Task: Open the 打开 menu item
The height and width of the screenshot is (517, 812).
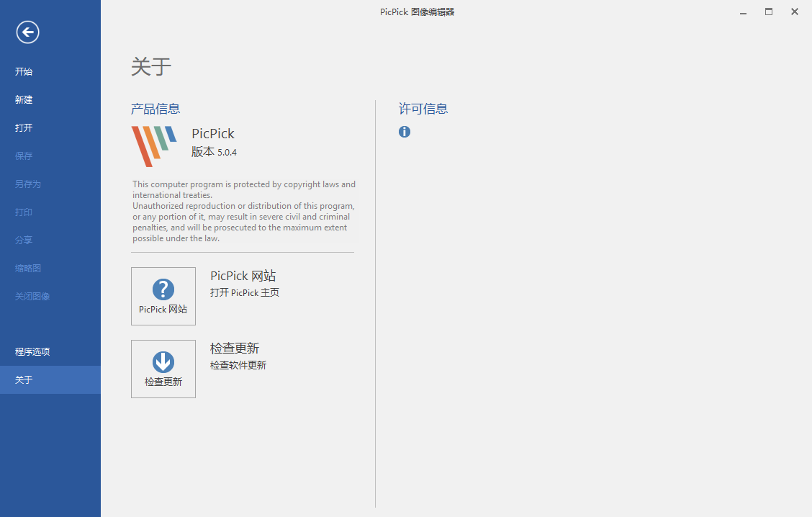Action: pyautogui.click(x=24, y=128)
